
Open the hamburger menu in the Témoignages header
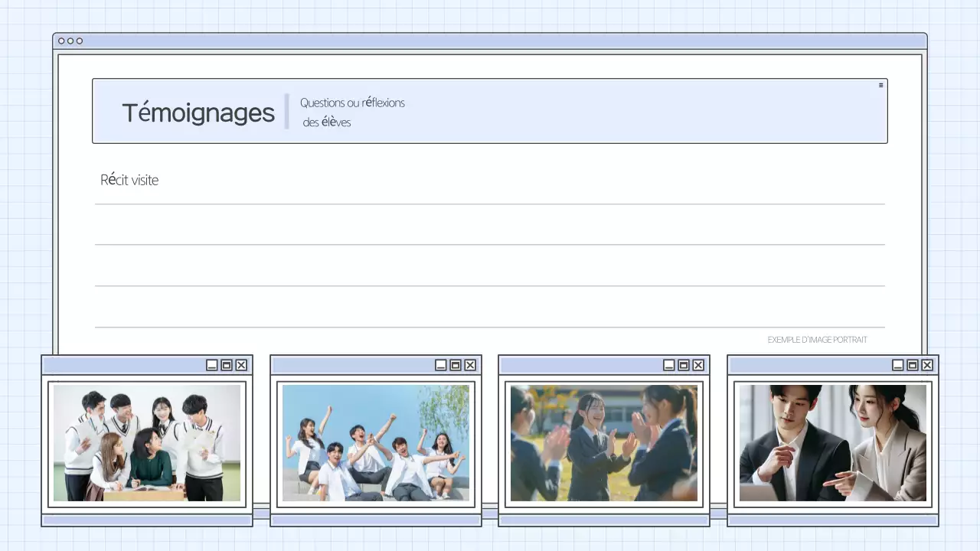click(880, 84)
